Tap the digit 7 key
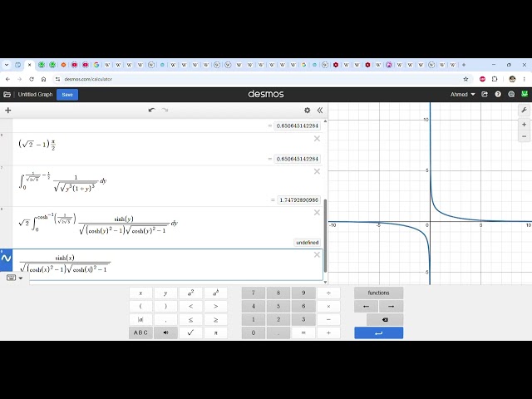The image size is (532, 399). (x=254, y=293)
